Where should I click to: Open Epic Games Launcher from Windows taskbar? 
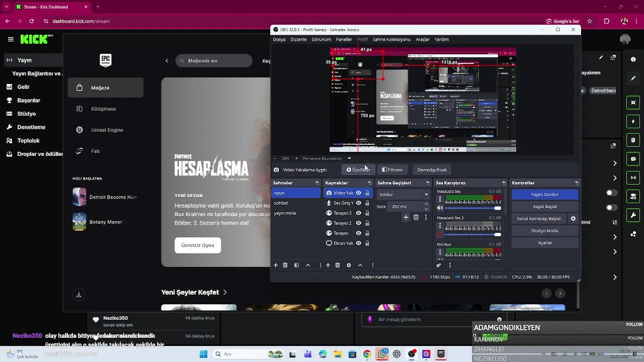coord(441,354)
